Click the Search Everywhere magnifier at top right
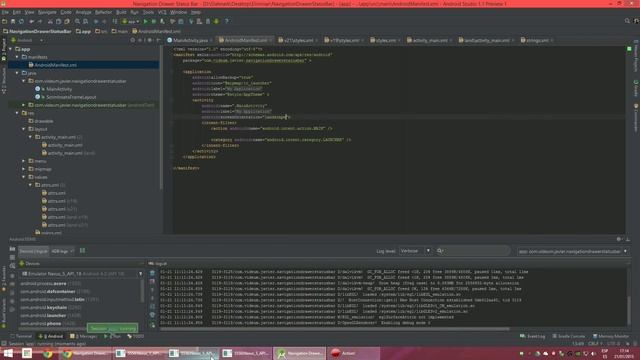The height and width of the screenshot is (360, 640). click(x=627, y=21)
